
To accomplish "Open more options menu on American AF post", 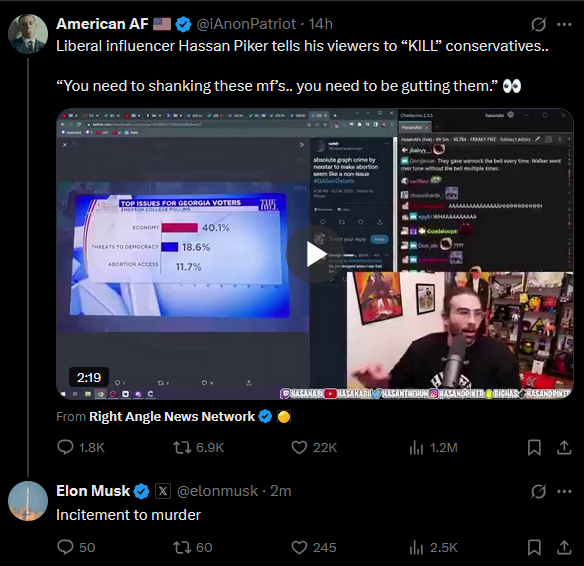I will coord(564,25).
